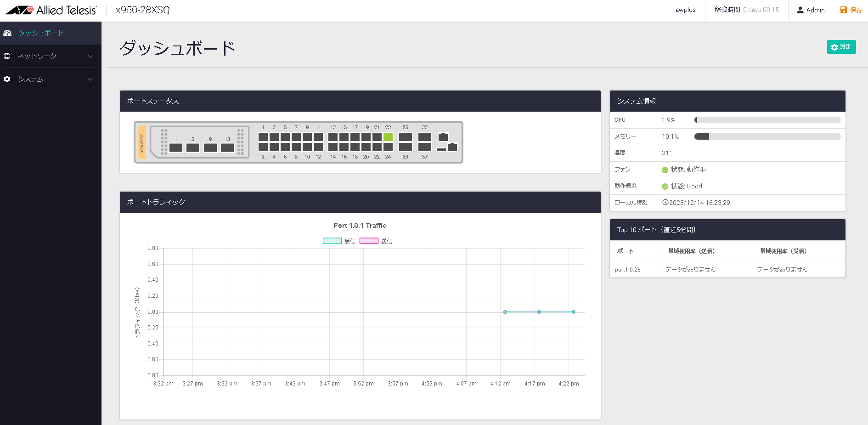Click the 保存 save button
This screenshot has height=425, width=868.
tap(851, 10)
